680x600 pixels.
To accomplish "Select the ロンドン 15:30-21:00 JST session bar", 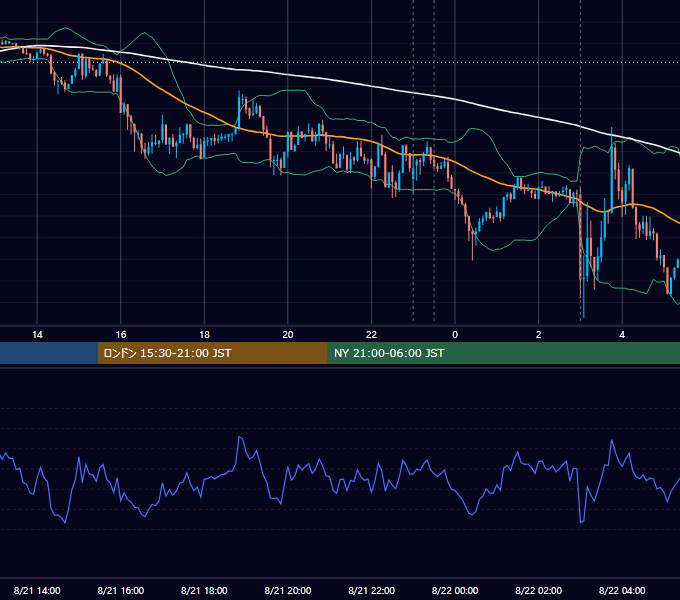I will (212, 353).
